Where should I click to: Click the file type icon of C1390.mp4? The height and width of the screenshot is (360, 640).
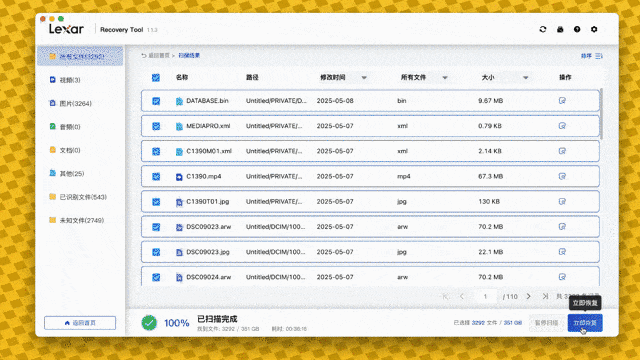pyautogui.click(x=179, y=177)
